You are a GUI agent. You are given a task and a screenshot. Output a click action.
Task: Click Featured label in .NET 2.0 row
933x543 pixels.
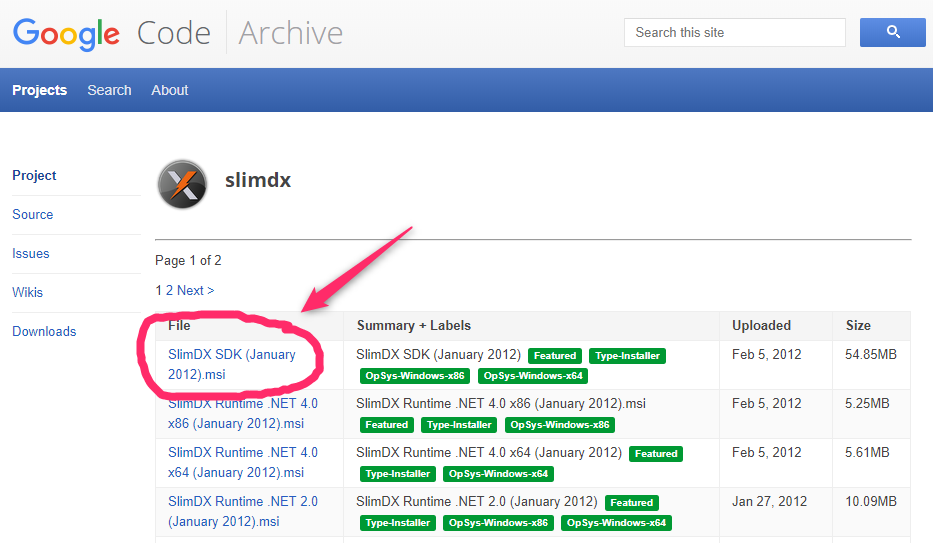[x=632, y=503]
